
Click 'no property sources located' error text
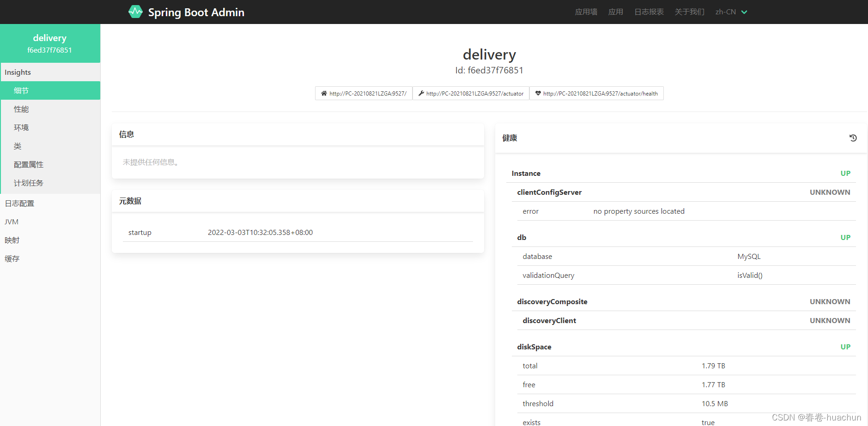click(x=639, y=211)
